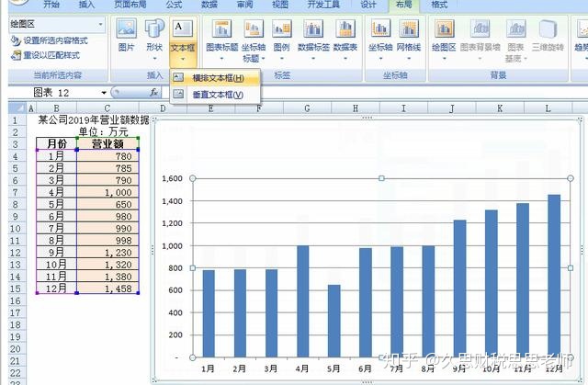Open the 图表标题 (Chart Title) options
The image size is (588, 385).
pyautogui.click(x=222, y=40)
